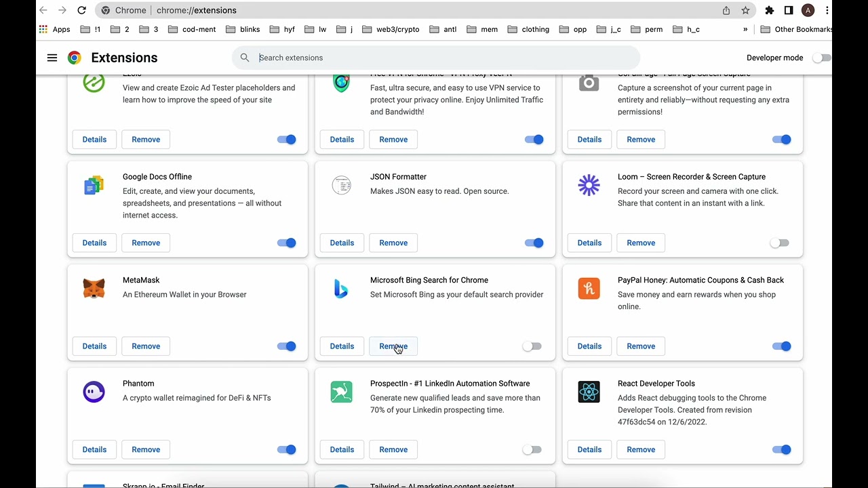Open the web3/crypto bookmarks folder

point(391,29)
